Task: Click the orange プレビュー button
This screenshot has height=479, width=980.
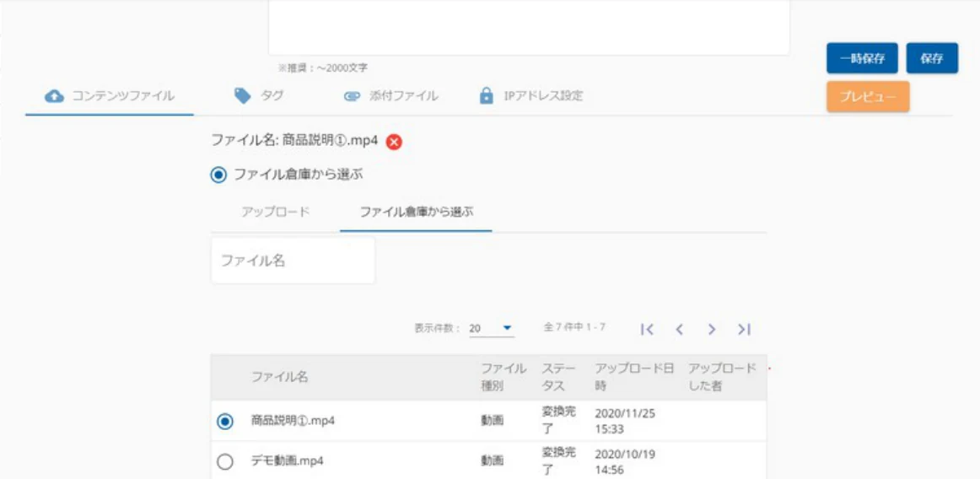Action: [868, 97]
